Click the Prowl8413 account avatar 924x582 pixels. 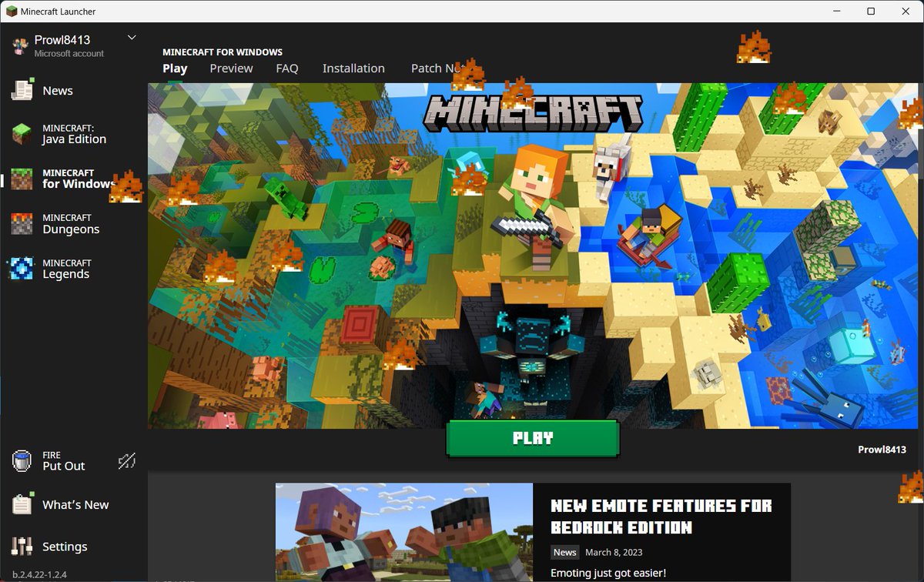click(21, 45)
